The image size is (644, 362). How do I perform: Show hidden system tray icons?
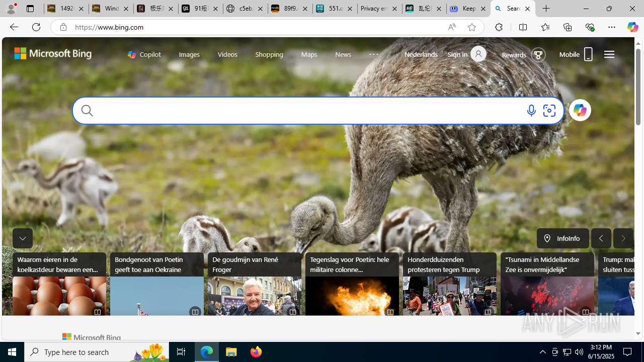[542, 352]
